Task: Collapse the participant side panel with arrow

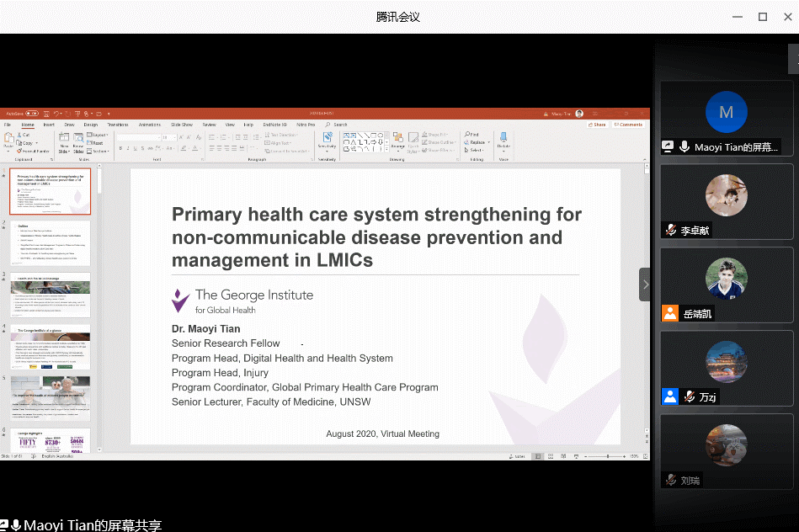Action: click(x=645, y=285)
